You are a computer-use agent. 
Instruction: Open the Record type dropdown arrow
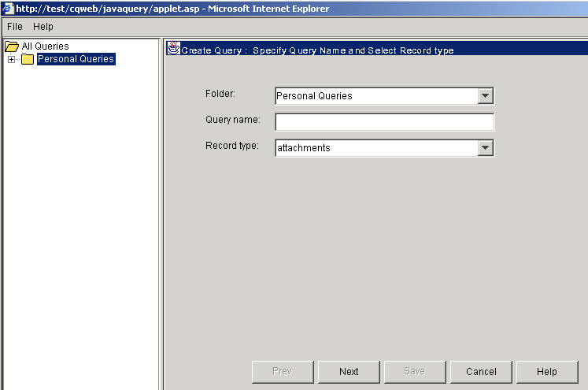(485, 148)
